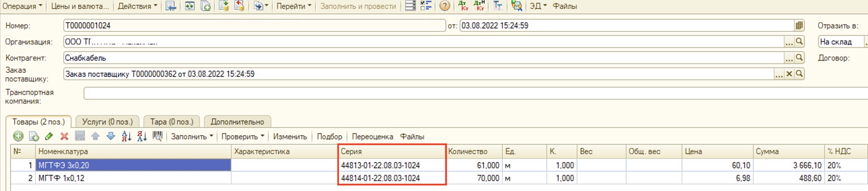868x191 pixels.
Task: Show Дт/Кт tax accounting entries (Н)
Action: 479,6
